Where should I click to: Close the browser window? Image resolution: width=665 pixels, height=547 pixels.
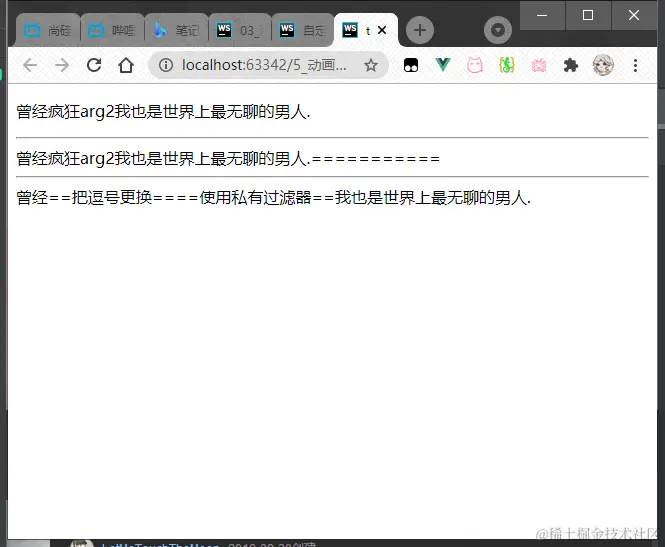coord(634,15)
